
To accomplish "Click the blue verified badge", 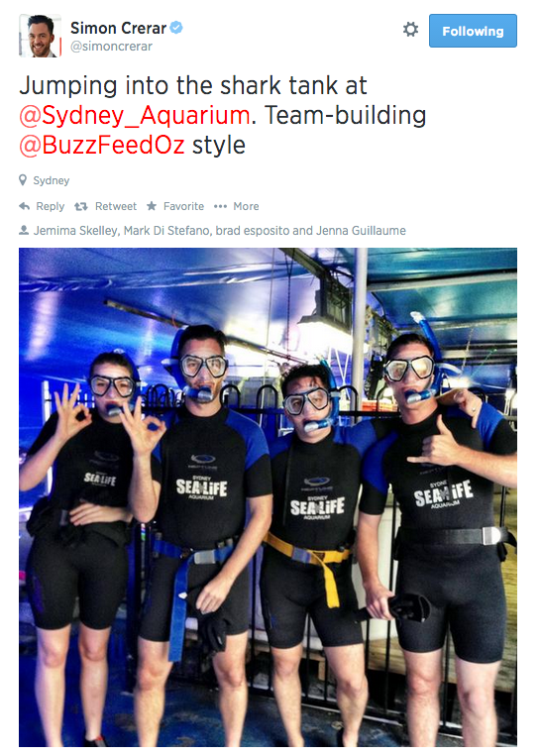I will [x=176, y=28].
